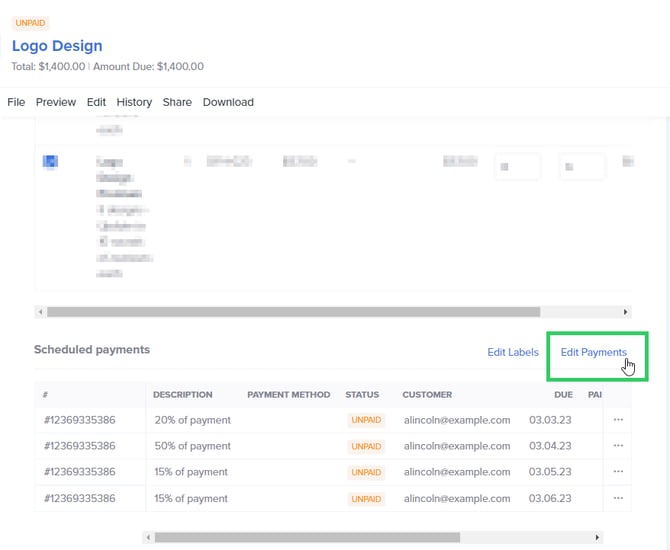Open the Download menu item
Screen dimensions: 670x550
coord(228,102)
